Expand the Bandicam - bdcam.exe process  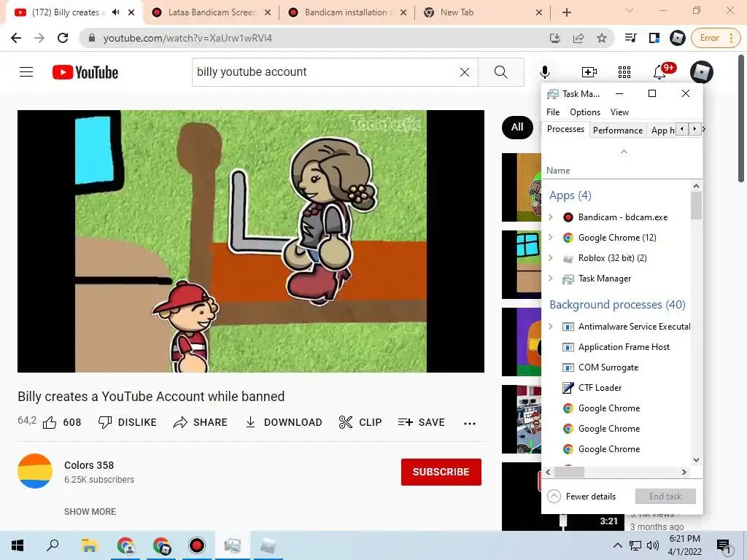tap(551, 217)
